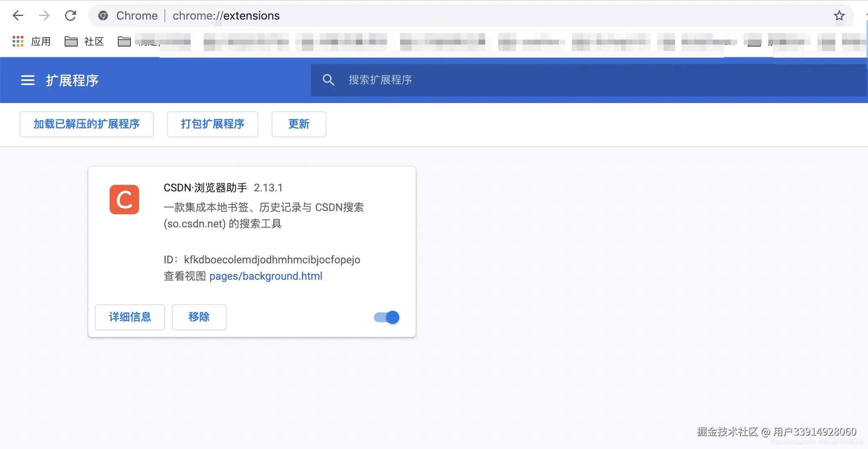The height and width of the screenshot is (449, 868).
Task: Reload the extensions page
Action: 70,16
